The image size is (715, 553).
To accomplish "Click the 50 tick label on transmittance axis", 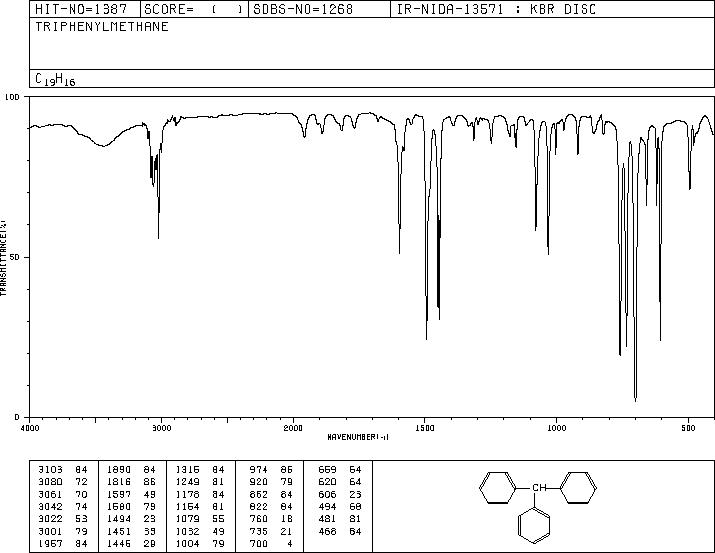I will 15,257.
